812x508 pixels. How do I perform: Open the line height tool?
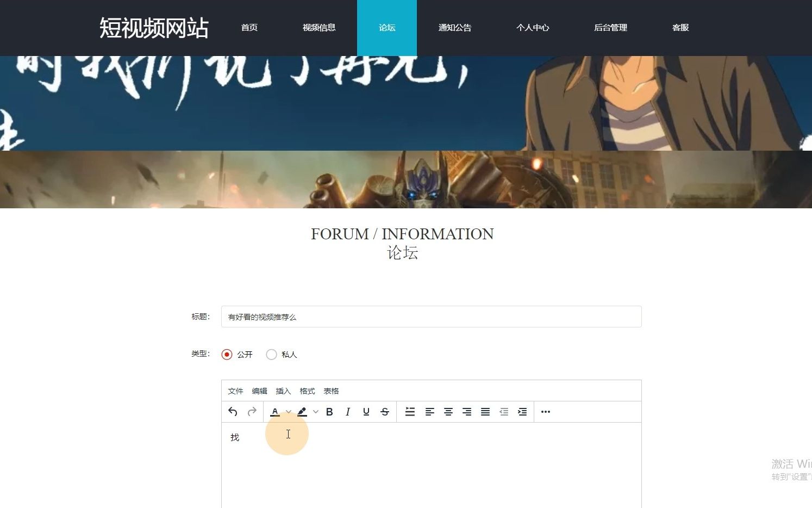[410, 412]
